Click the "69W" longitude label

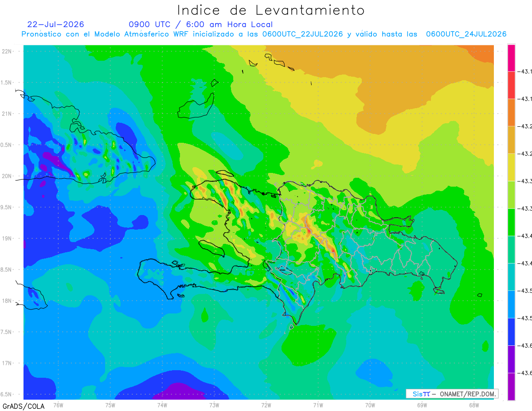point(422,404)
